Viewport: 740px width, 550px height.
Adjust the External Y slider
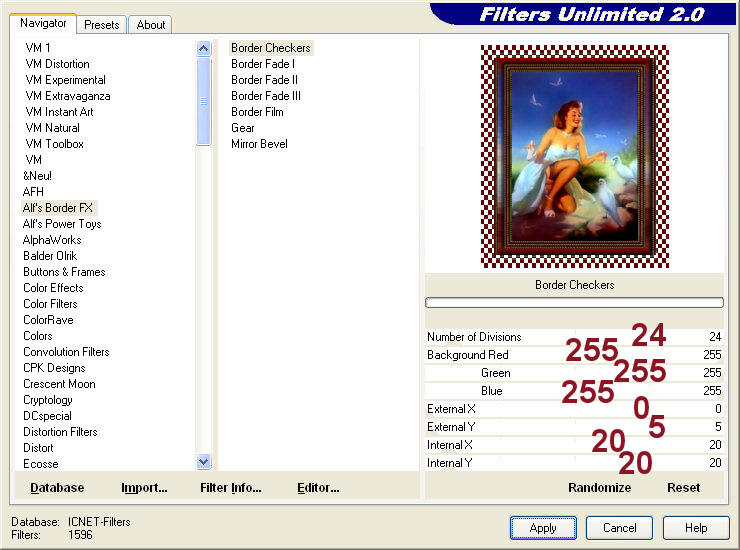point(574,426)
